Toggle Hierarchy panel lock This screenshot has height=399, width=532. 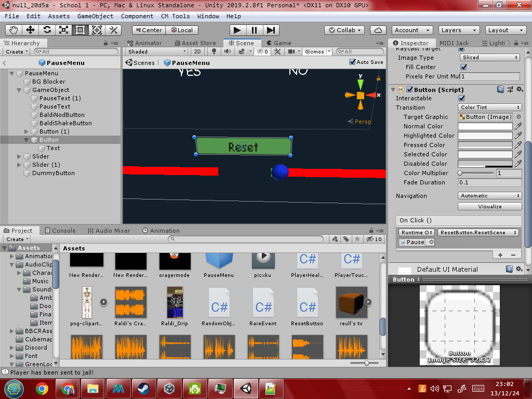coord(105,43)
